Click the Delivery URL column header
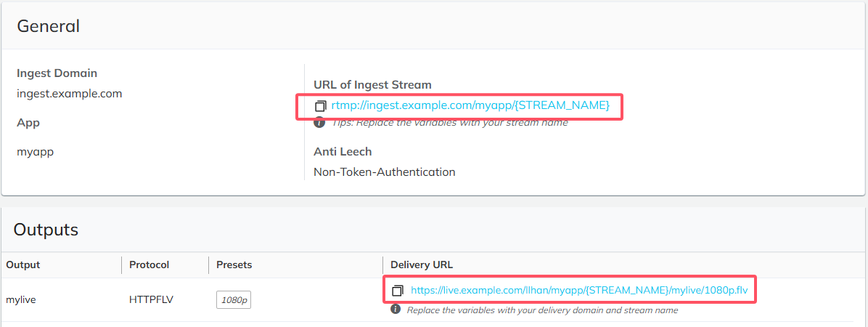The height and width of the screenshot is (327, 868). [x=422, y=265]
